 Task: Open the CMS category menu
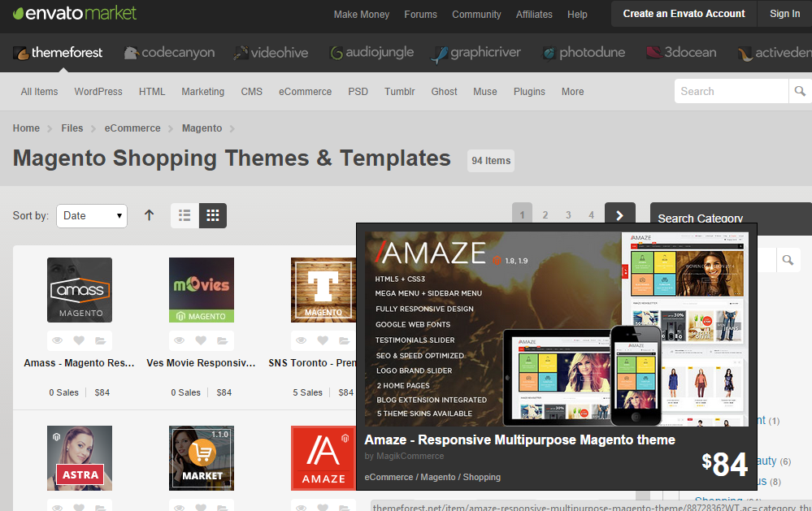point(252,92)
